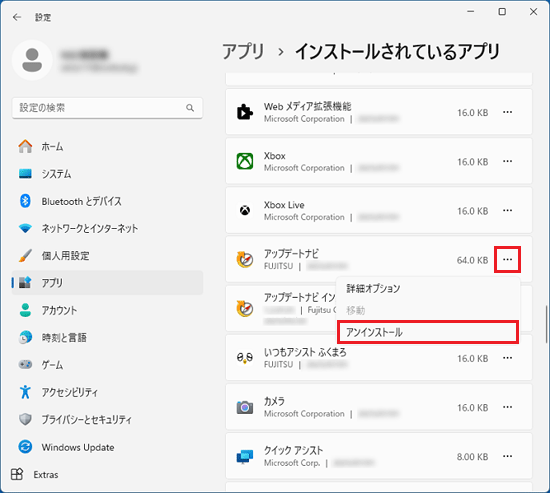The image size is (550, 493).
Task: Open the アカウント person icon
Action: [25, 310]
